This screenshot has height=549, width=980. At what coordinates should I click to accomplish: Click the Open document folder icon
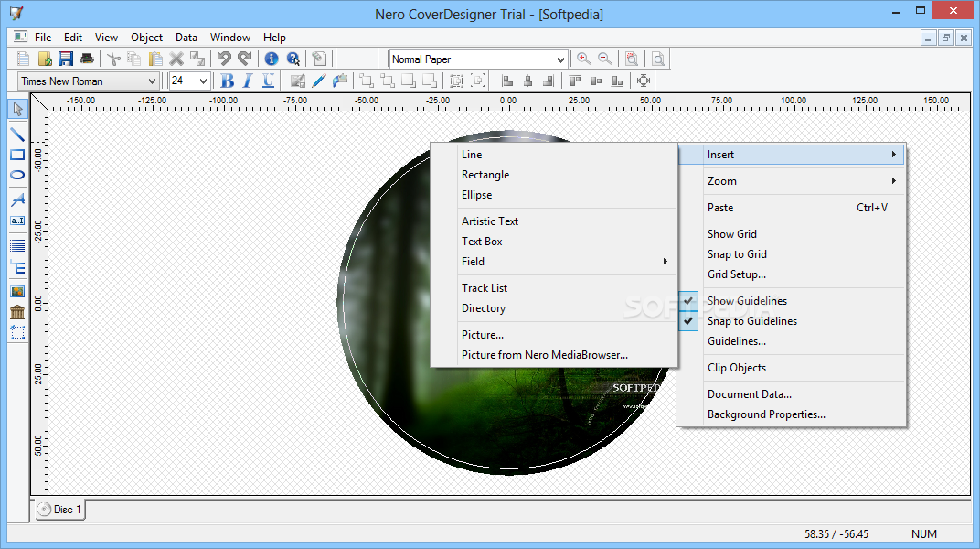(x=45, y=59)
